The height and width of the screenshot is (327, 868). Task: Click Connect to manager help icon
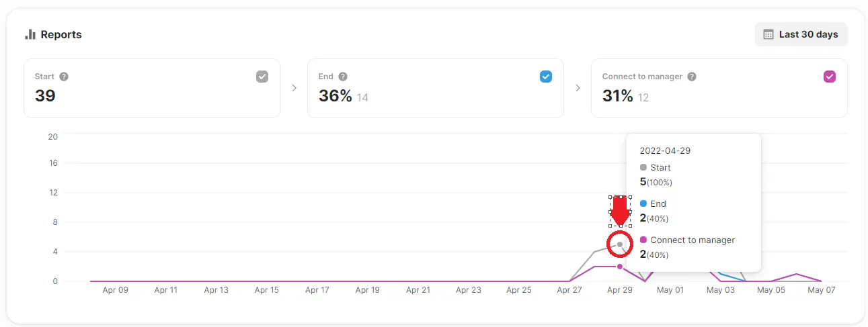coord(692,77)
